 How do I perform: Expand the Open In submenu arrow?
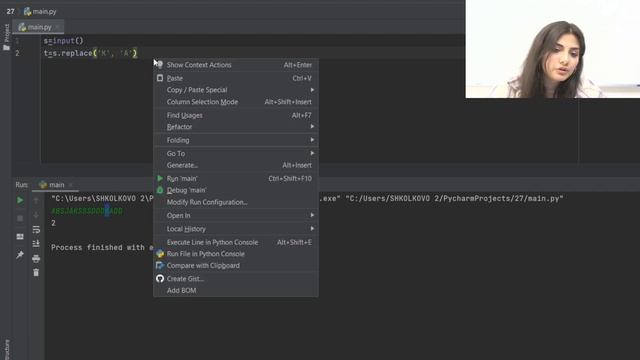(x=312, y=215)
